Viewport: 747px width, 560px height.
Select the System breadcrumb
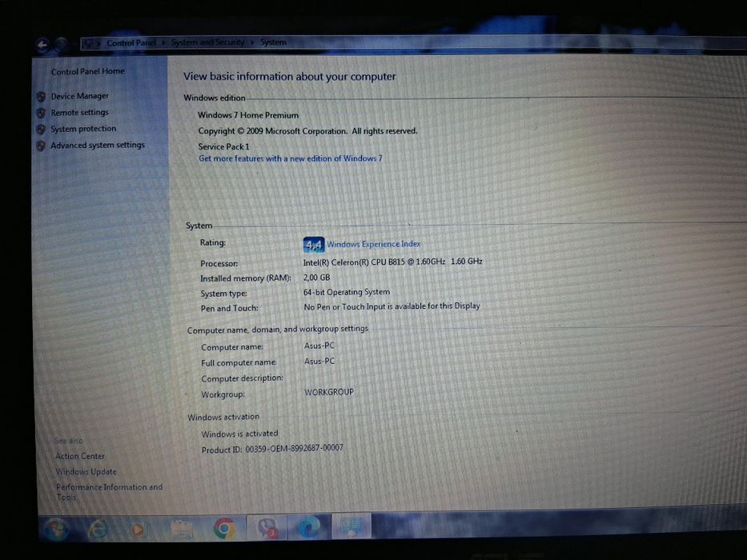pyautogui.click(x=273, y=42)
